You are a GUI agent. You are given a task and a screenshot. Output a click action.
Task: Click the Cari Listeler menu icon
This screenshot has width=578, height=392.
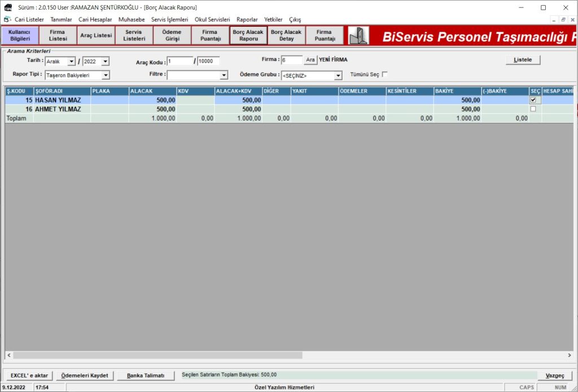click(x=7, y=19)
